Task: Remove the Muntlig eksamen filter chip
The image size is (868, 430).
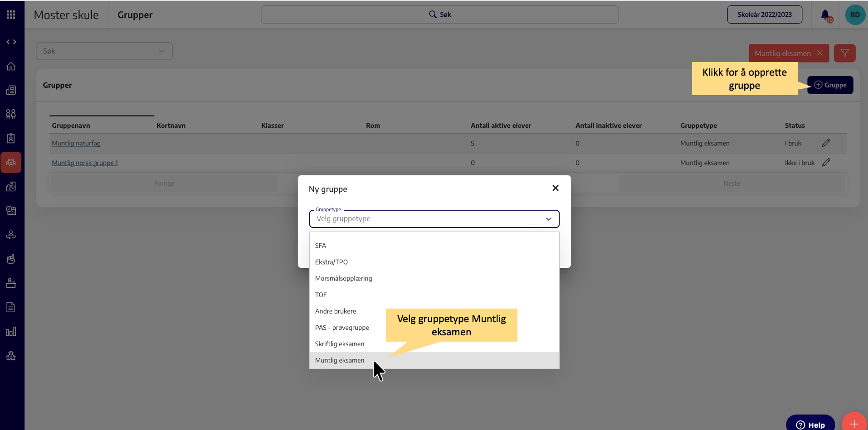Action: click(819, 53)
